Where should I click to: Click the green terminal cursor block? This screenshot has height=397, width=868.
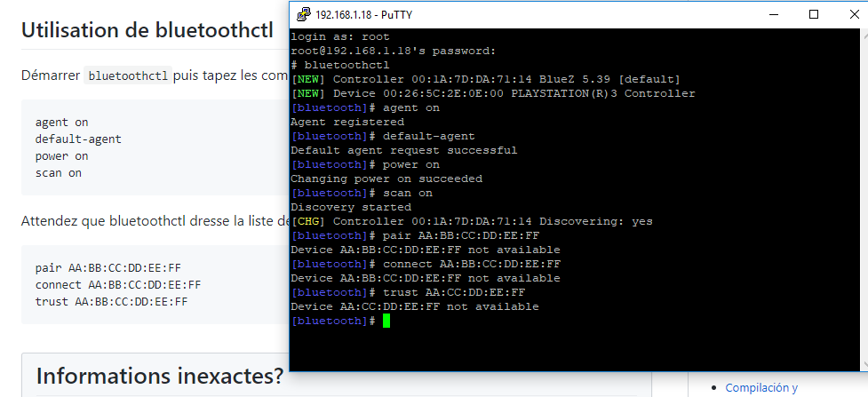[386, 321]
